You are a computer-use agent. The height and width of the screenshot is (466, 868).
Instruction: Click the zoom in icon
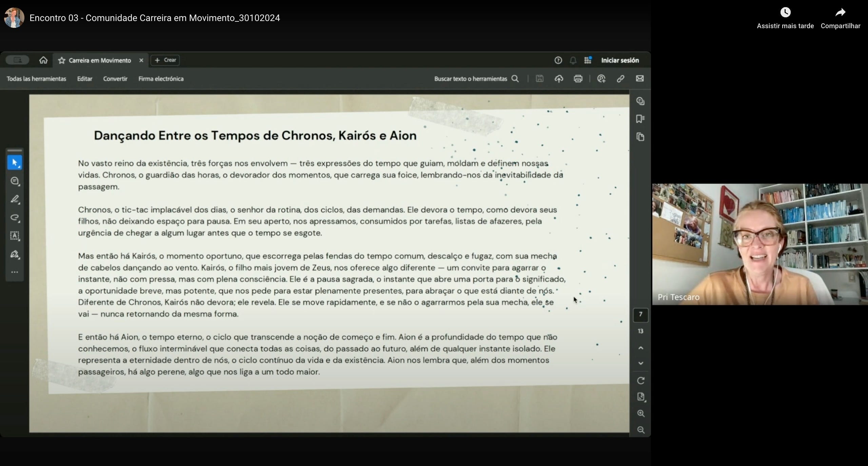coord(641,413)
